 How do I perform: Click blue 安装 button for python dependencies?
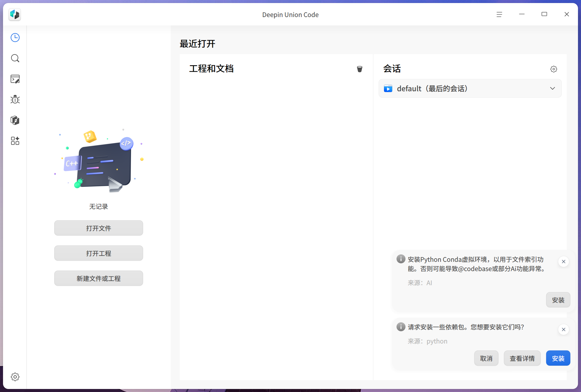click(558, 358)
